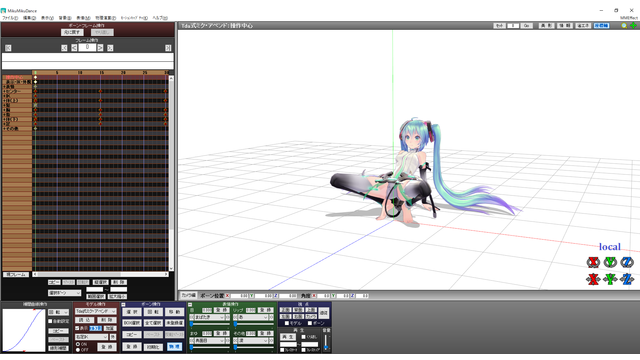
Task: Click the BOX select button
Action: (132, 323)
